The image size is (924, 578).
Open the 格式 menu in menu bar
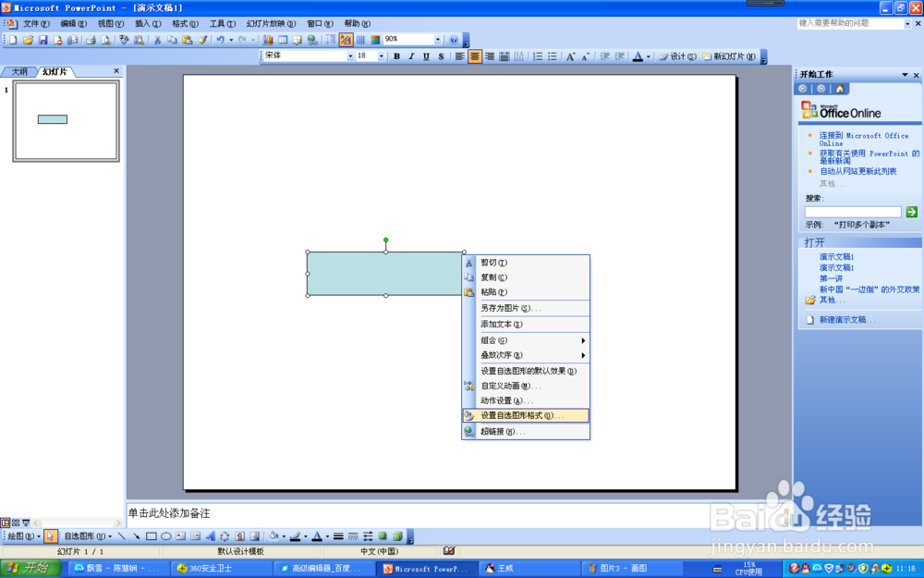click(x=185, y=24)
